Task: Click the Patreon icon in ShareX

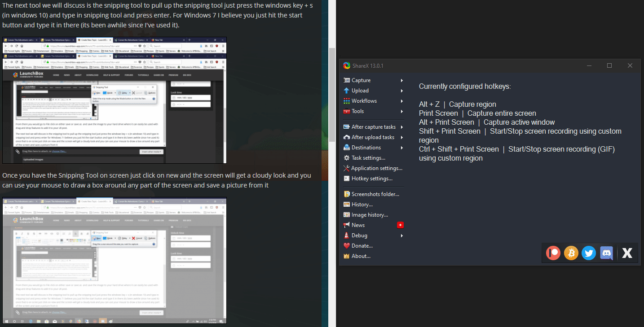Action: pos(554,253)
